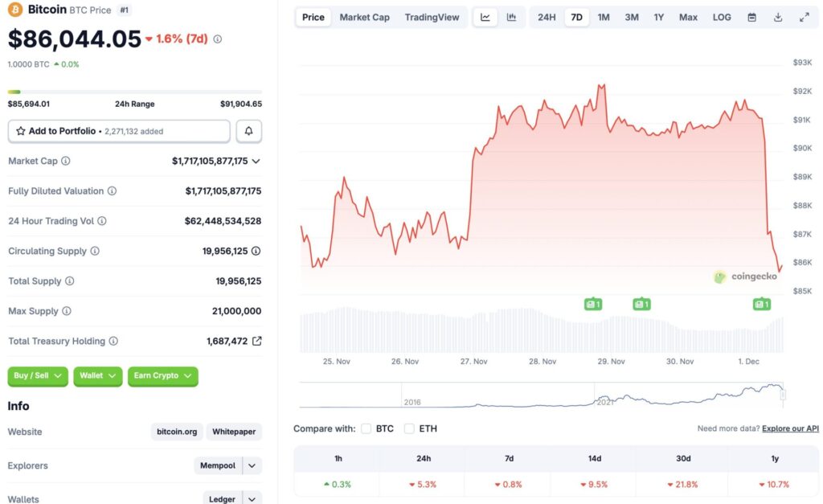This screenshot has height=504, width=823.
Task: Open the date range calendar icon
Action: pyautogui.click(x=751, y=16)
